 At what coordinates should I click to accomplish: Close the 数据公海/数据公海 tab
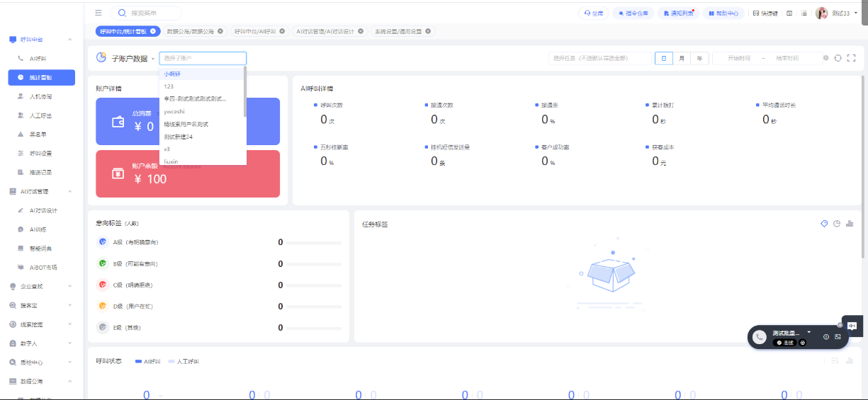(220, 31)
